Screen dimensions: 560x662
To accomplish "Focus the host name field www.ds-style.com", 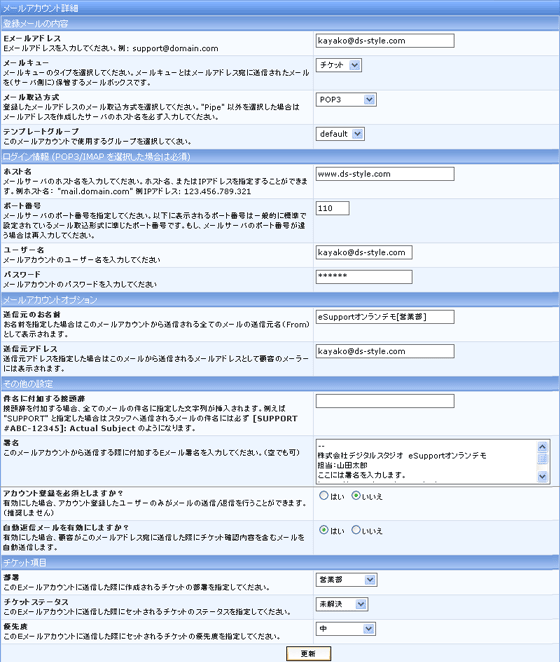I will (x=385, y=174).
